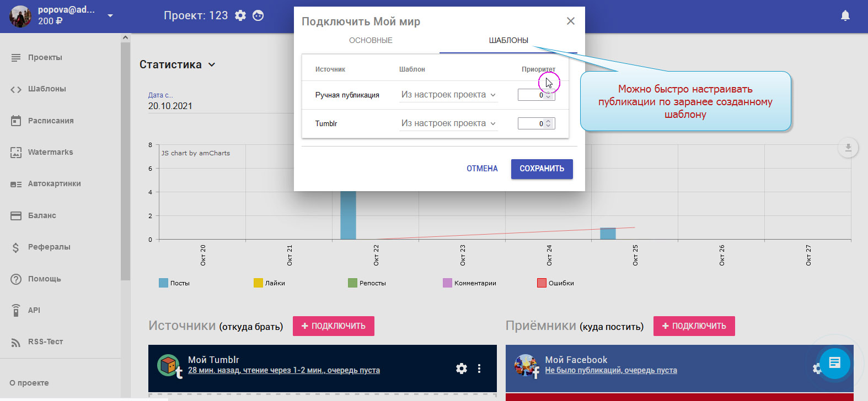Image resolution: width=868 pixels, height=401 pixels.
Task: Click the СОХРАНИТЬ button
Action: pyautogui.click(x=542, y=169)
